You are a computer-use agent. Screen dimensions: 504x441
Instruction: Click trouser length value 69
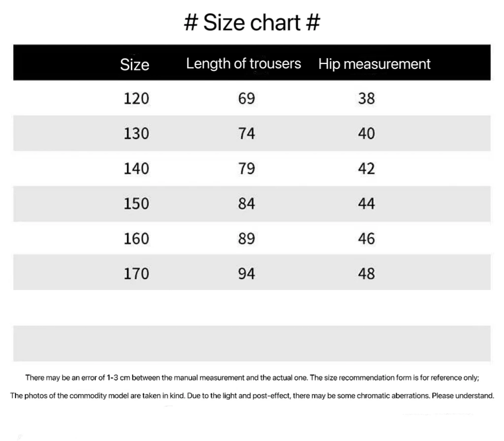247,99
